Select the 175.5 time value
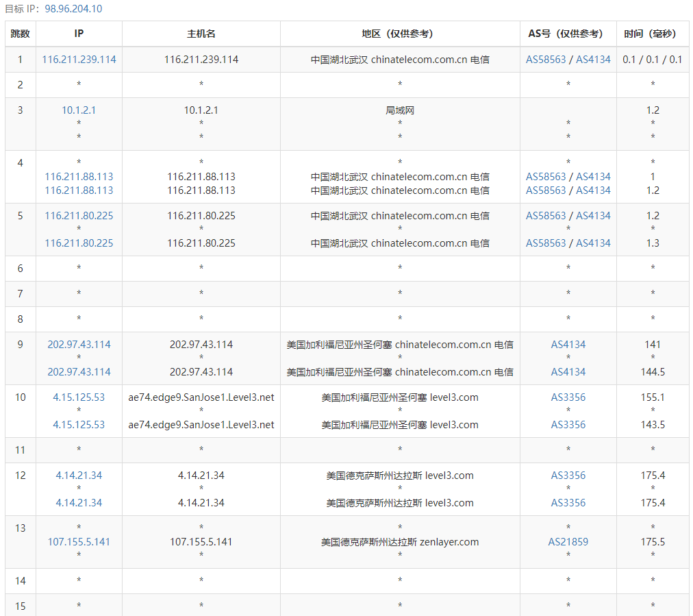This screenshot has height=616, width=693. 653,542
